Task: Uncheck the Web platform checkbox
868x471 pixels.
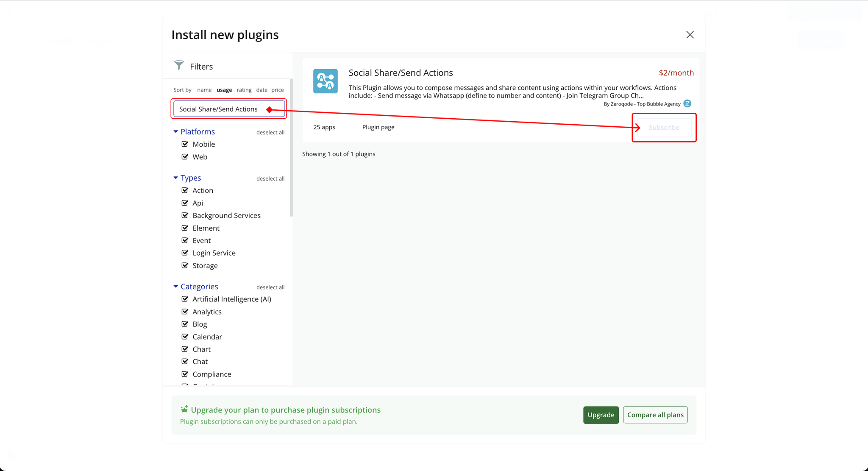Action: pos(185,157)
